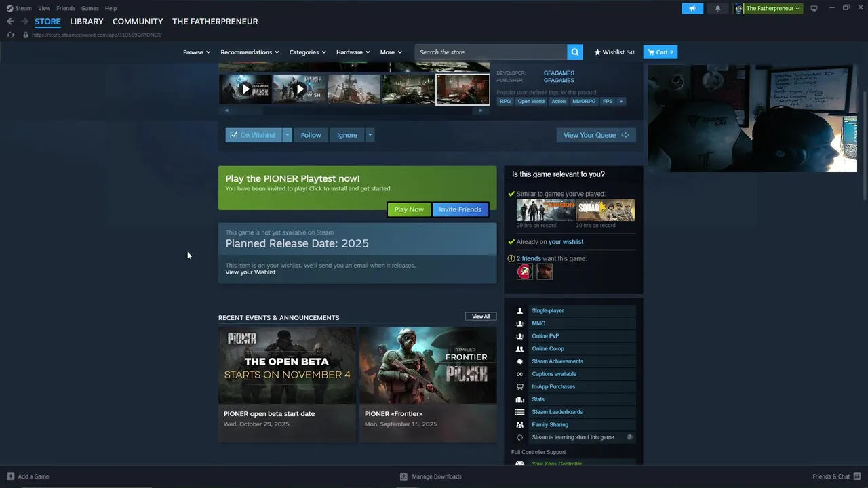Select the Open World tag

531,102
